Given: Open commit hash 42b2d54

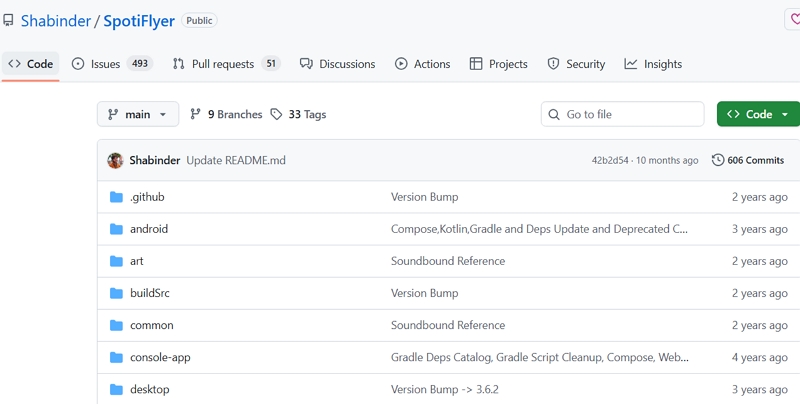Looking at the screenshot, I should tap(610, 160).
